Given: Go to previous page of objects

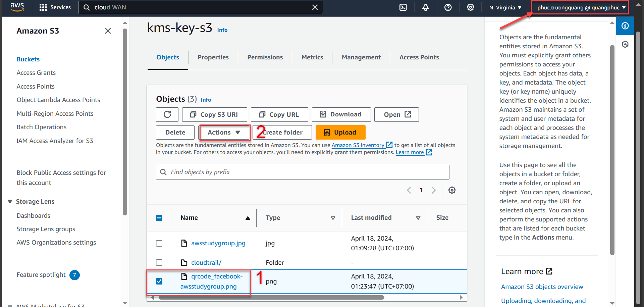Looking at the screenshot, I should [409, 190].
